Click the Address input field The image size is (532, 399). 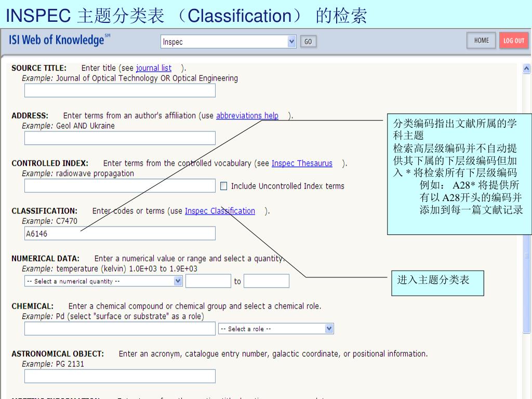click(120, 138)
